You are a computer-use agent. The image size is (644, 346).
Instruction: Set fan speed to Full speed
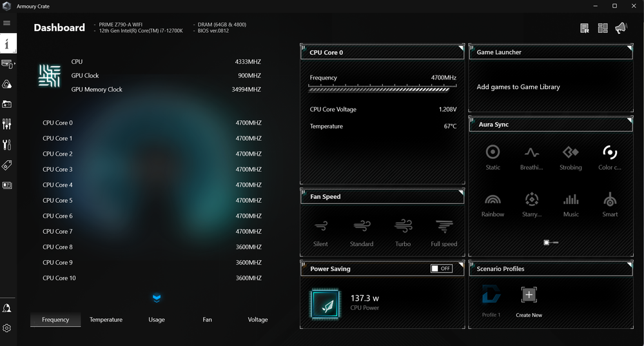pyautogui.click(x=444, y=233)
